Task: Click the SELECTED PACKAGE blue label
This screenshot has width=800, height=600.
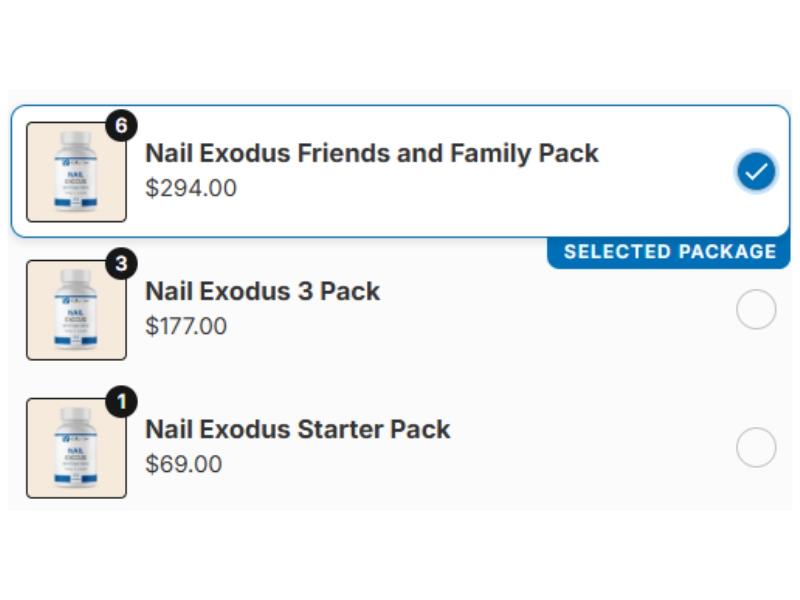Action: point(669,252)
